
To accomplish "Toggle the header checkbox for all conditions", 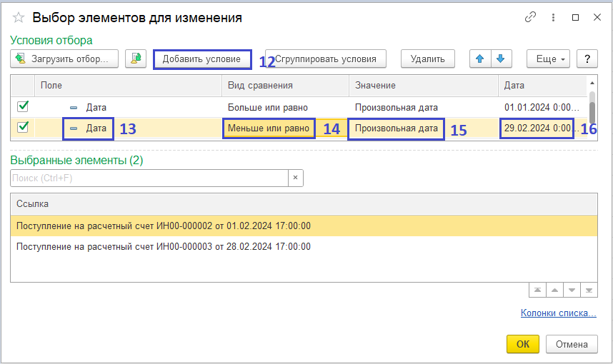I will click(x=23, y=86).
